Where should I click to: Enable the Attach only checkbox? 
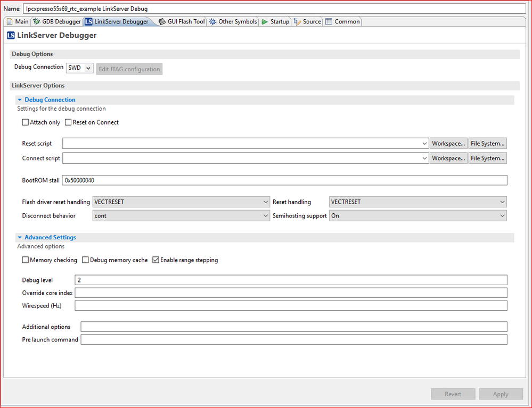point(25,122)
